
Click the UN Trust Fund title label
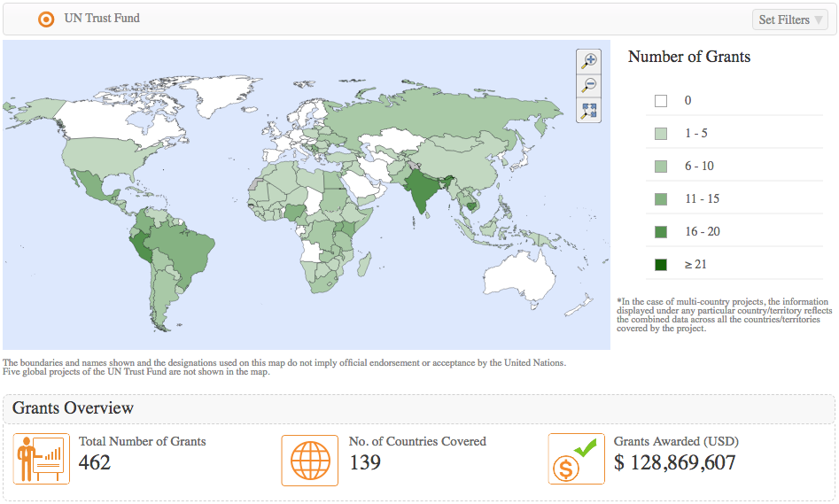[x=102, y=18]
